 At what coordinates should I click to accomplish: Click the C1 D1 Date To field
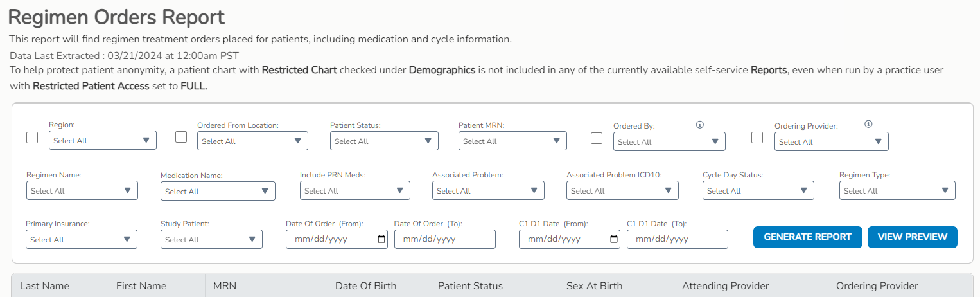point(678,239)
